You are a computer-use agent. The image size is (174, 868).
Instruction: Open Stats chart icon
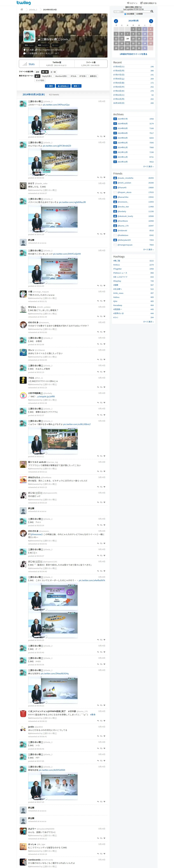(x=25, y=64)
